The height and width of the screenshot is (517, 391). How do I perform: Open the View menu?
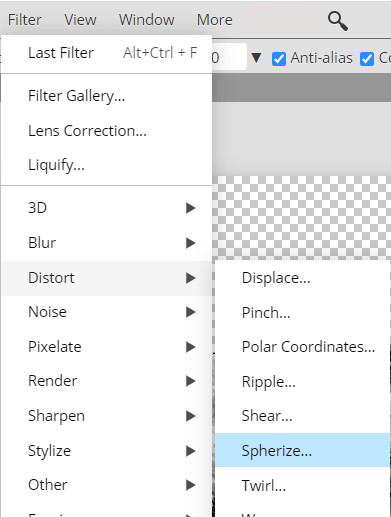(x=80, y=20)
